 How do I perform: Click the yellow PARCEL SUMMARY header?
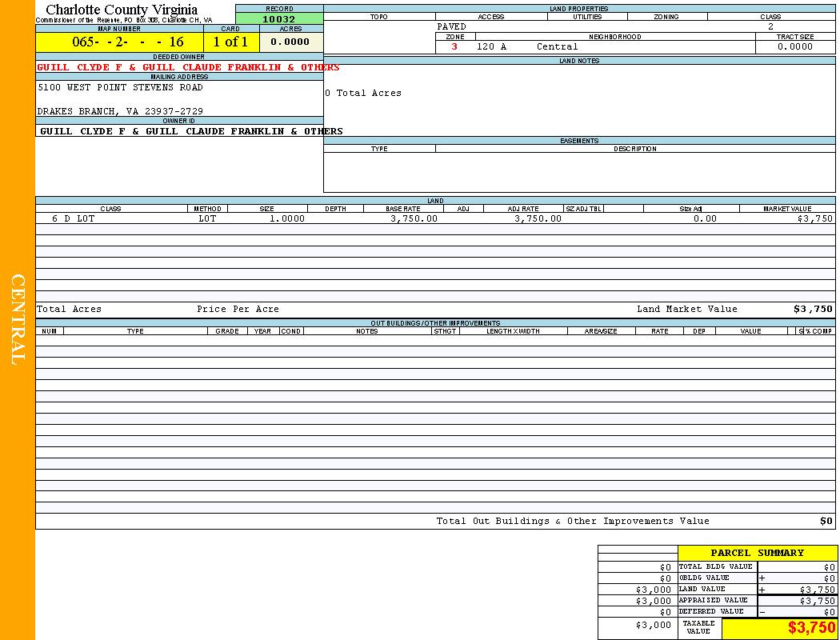tap(757, 553)
